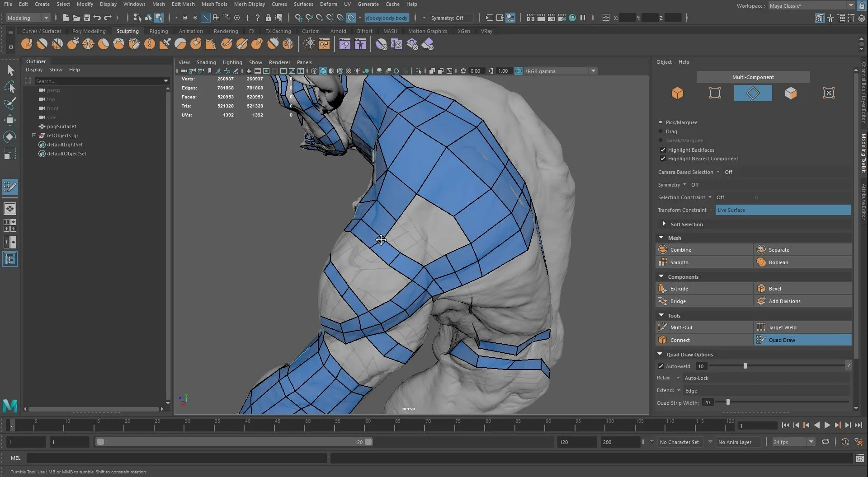The height and width of the screenshot is (477, 868).
Task: Toggle Highlight Nearest Component checkbox
Action: click(x=663, y=159)
